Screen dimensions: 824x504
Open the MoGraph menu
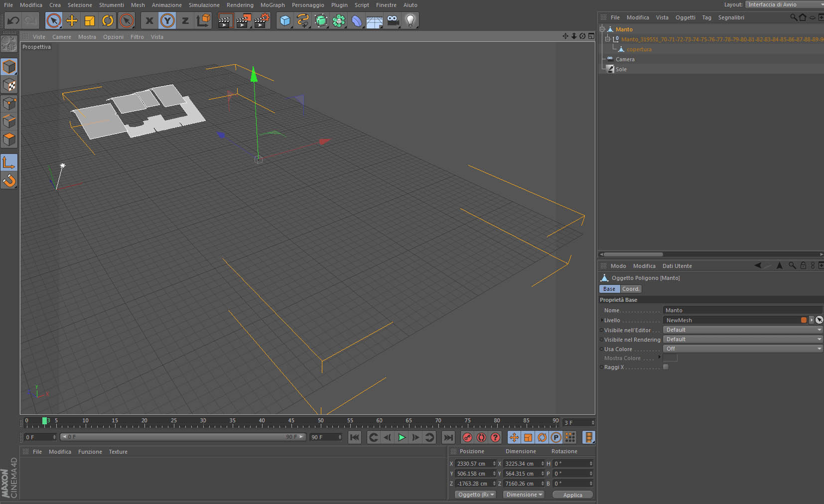coord(272,5)
